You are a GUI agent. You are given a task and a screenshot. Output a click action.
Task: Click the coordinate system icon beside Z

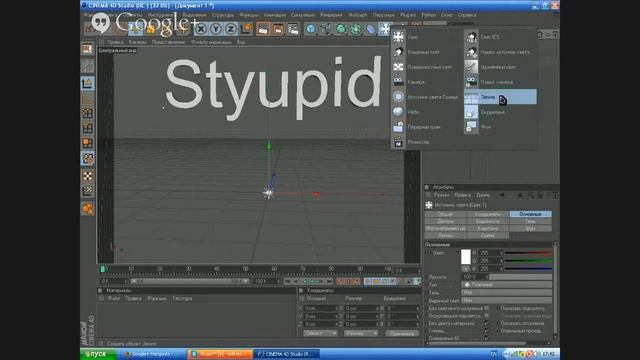click(x=246, y=29)
